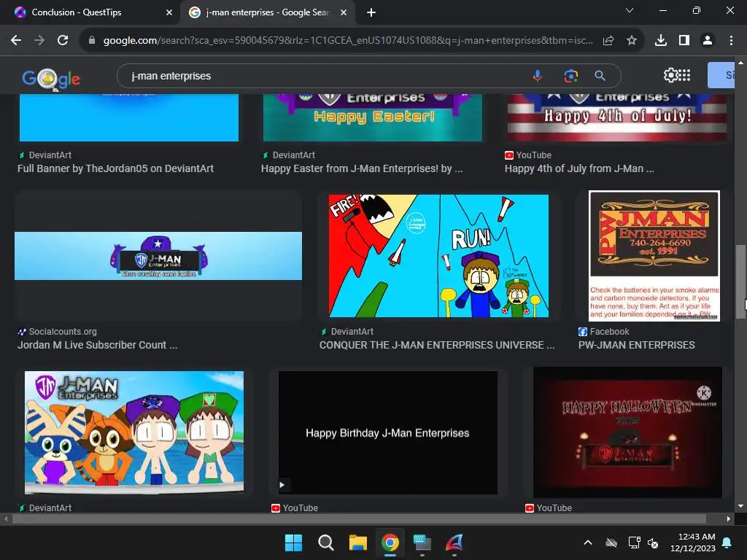Open Happy 4th of July YouTube link
The image size is (747, 560).
[x=579, y=168]
